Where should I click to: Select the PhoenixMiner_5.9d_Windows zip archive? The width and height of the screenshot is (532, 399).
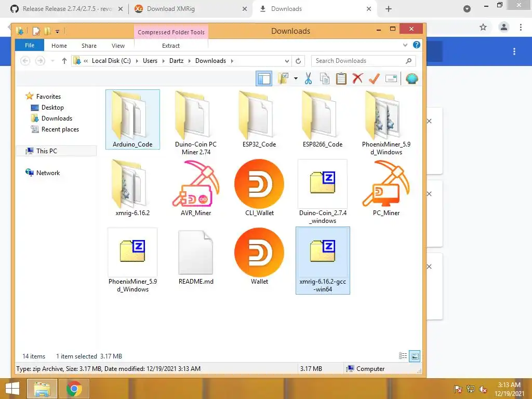tap(132, 260)
